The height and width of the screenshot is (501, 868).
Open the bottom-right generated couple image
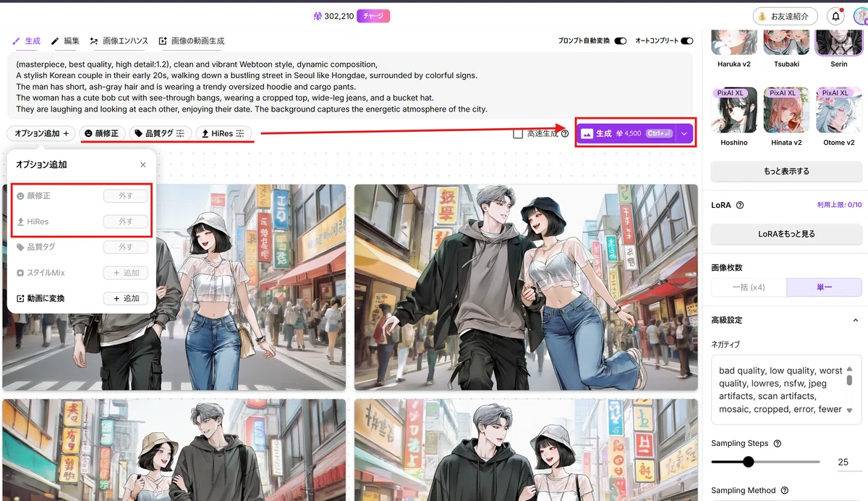pos(525,450)
